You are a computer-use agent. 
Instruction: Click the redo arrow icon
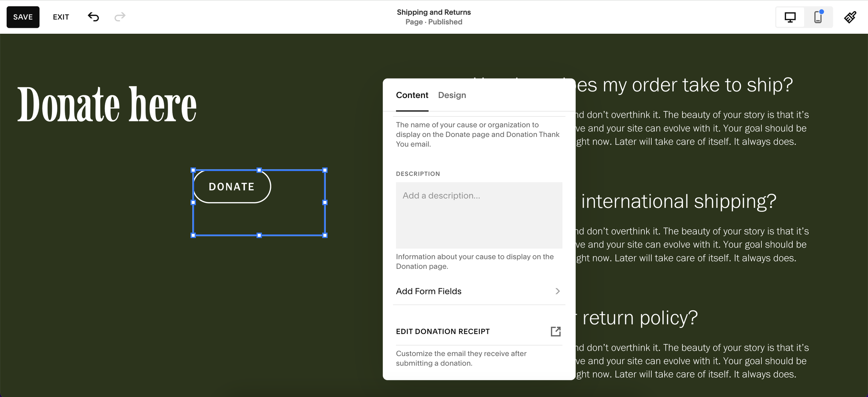pos(120,17)
